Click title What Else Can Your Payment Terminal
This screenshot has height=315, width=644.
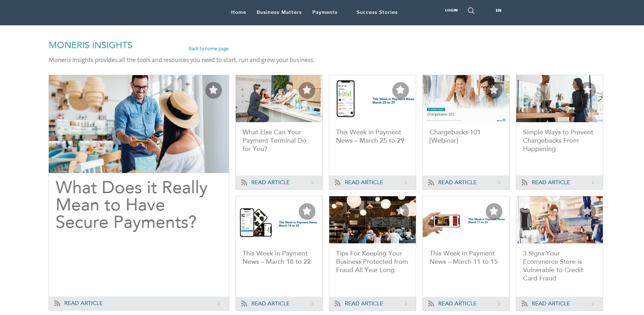(x=274, y=141)
